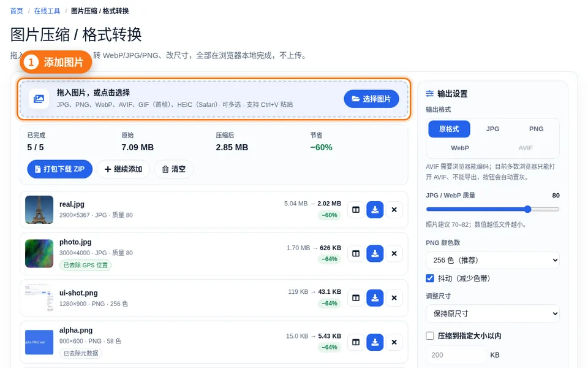Select WebP output format
The width and height of the screenshot is (588, 368).
(460, 148)
